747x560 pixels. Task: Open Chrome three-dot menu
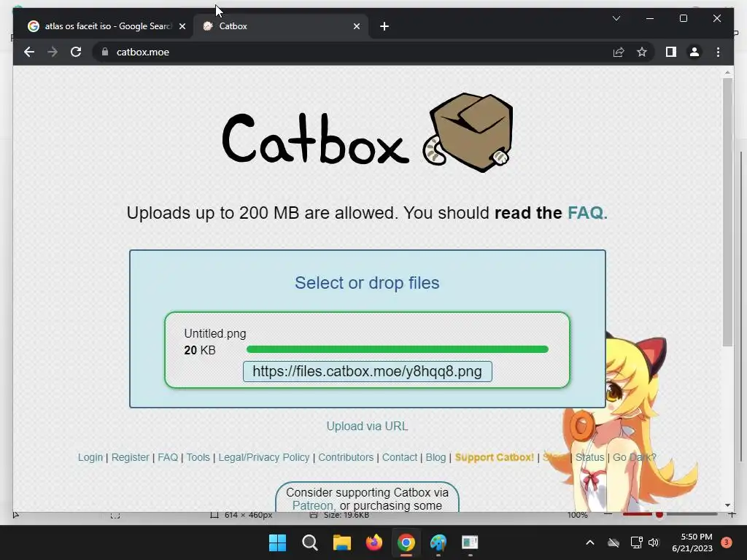tap(718, 52)
